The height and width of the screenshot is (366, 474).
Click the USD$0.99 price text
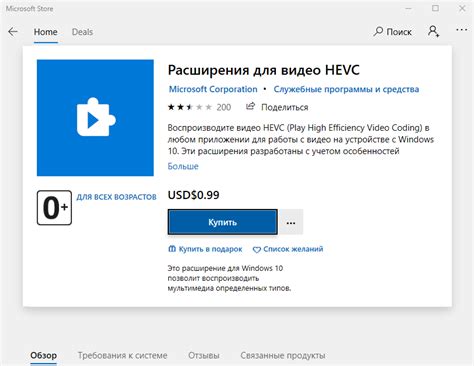pyautogui.click(x=194, y=195)
